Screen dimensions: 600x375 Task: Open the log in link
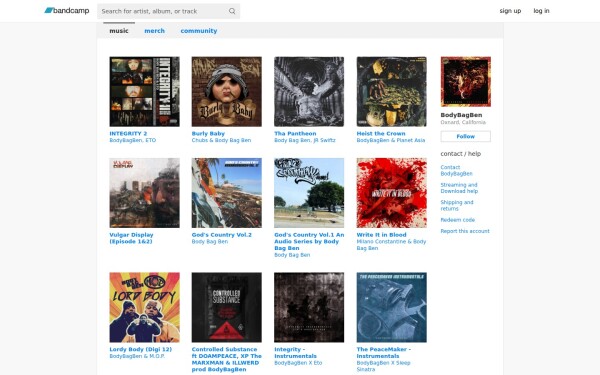(x=541, y=11)
